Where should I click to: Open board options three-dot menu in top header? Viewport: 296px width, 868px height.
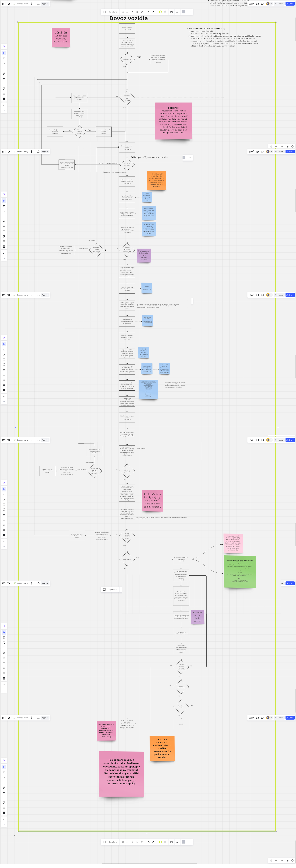[32, 4]
